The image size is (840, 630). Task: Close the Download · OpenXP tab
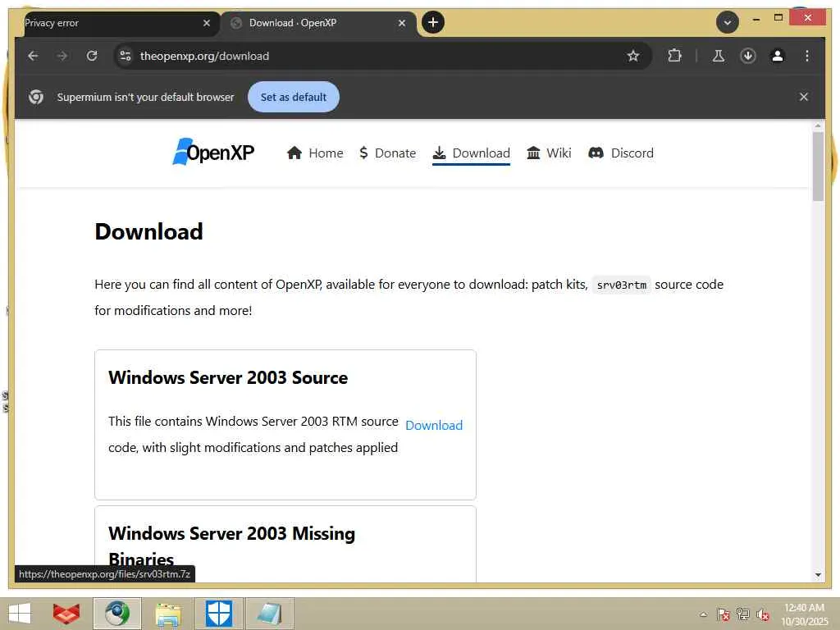click(402, 23)
